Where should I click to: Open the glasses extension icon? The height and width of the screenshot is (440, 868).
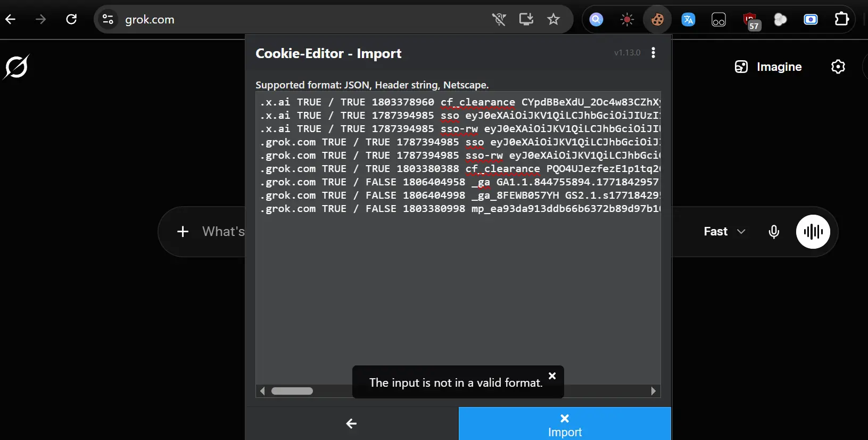point(718,20)
